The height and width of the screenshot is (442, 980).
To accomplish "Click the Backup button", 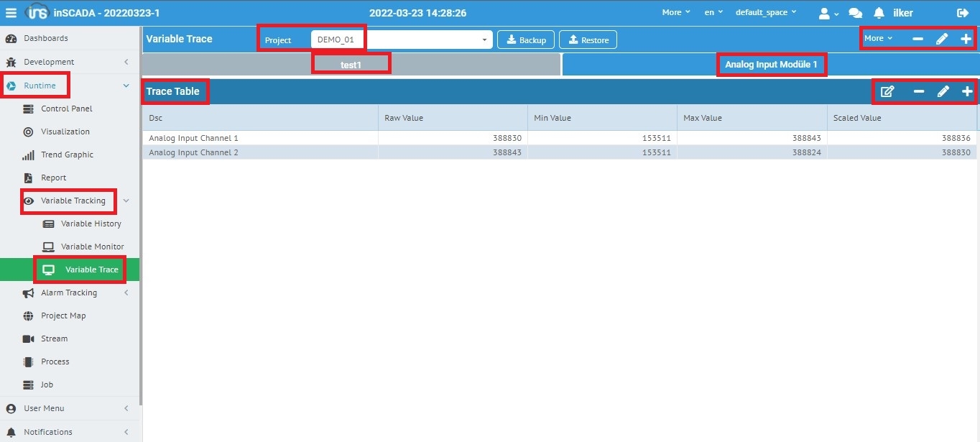I will pos(526,40).
